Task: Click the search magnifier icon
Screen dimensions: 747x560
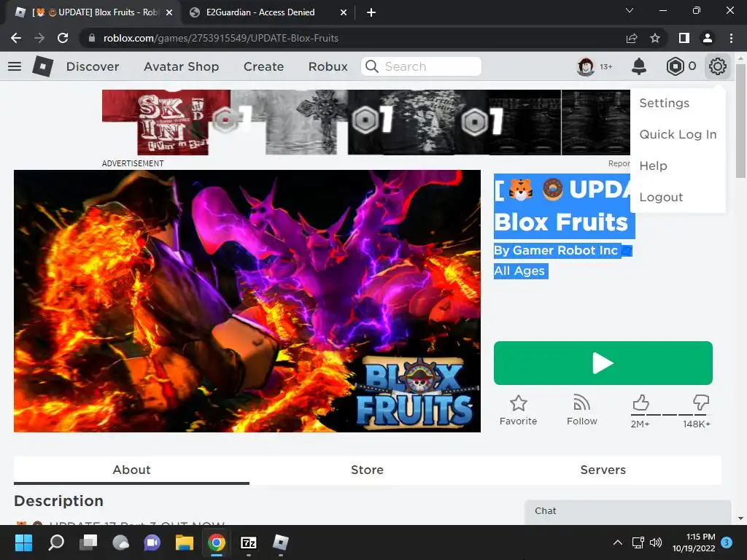Action: 372,66
